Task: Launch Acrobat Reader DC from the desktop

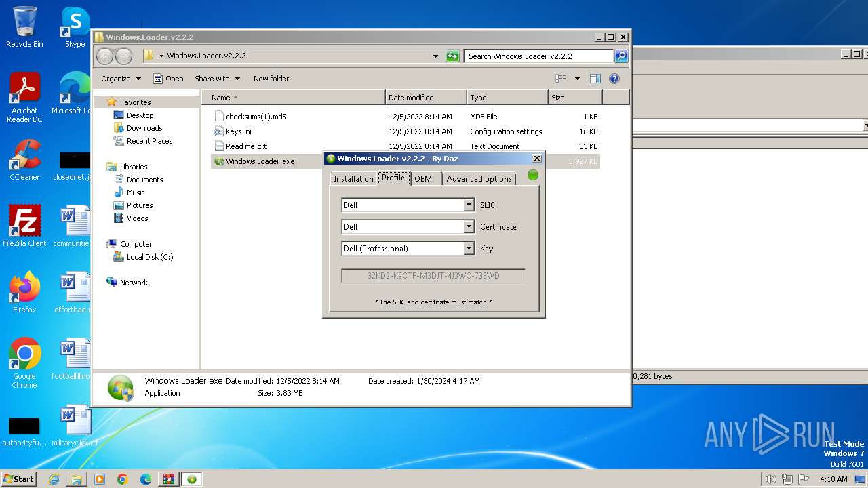Action: pos(24,98)
